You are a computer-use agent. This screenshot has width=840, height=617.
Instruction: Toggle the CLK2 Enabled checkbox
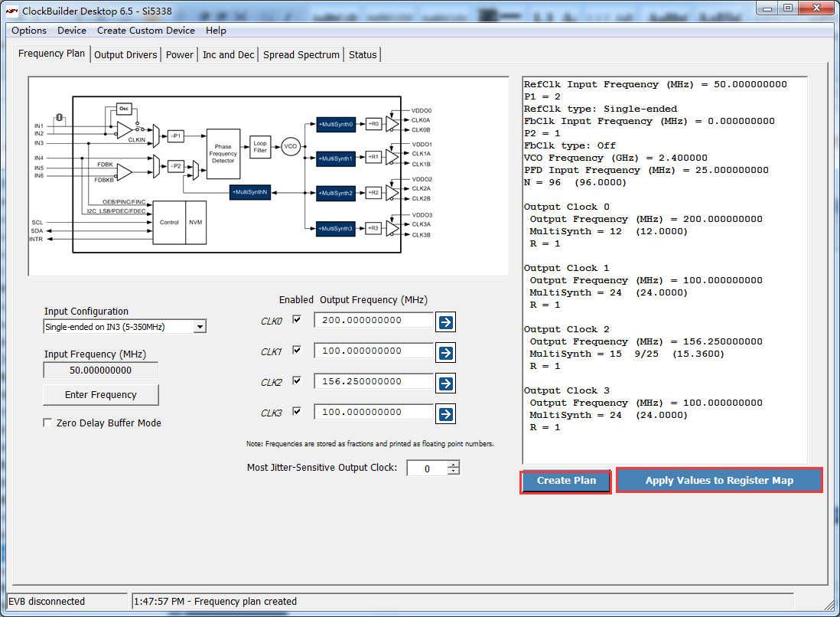pyautogui.click(x=297, y=380)
